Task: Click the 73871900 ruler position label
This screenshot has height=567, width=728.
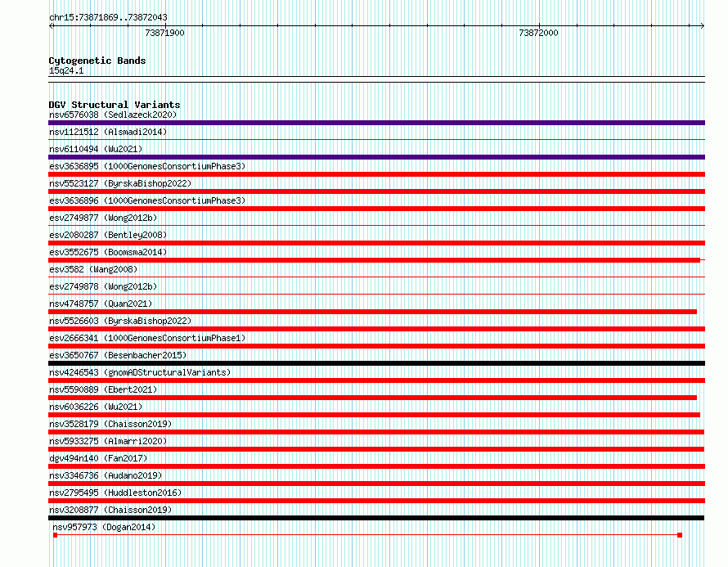Action: click(x=164, y=33)
